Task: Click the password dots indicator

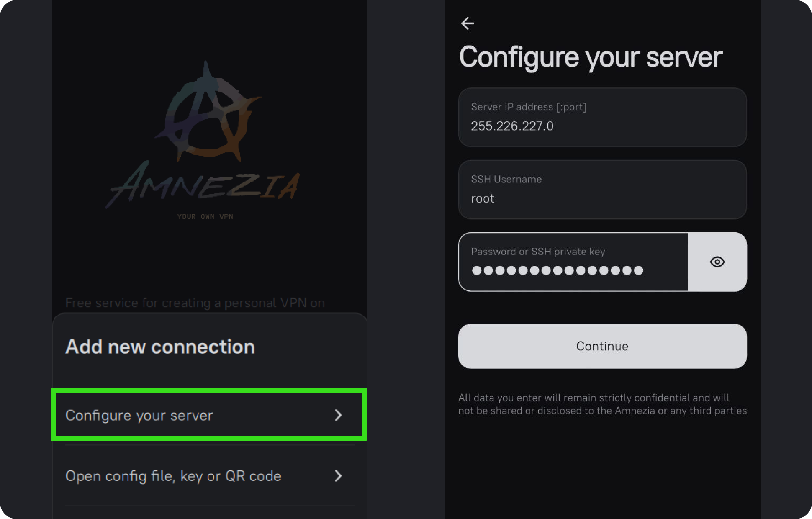Action: [557, 270]
